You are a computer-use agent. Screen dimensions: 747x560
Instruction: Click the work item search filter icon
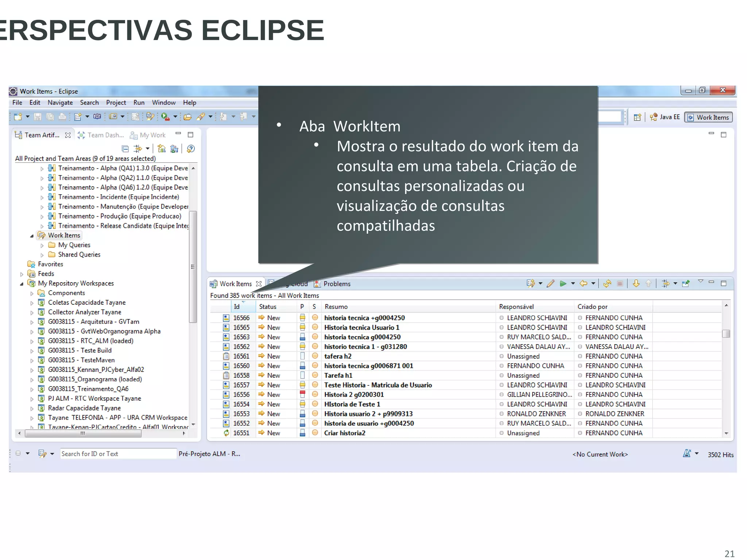point(43,454)
